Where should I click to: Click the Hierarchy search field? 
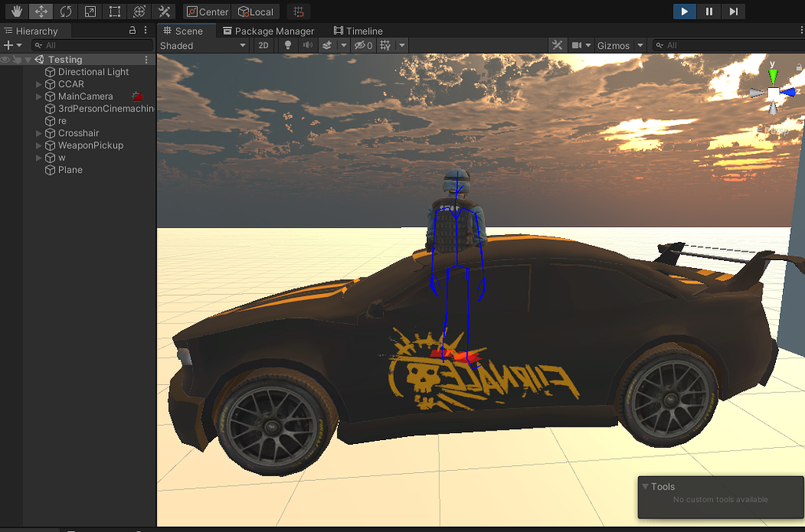point(93,45)
